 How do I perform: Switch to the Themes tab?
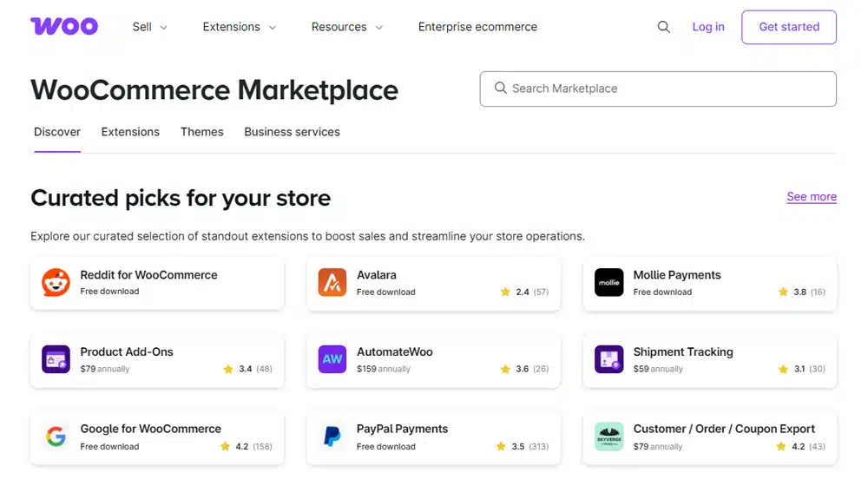click(x=202, y=132)
